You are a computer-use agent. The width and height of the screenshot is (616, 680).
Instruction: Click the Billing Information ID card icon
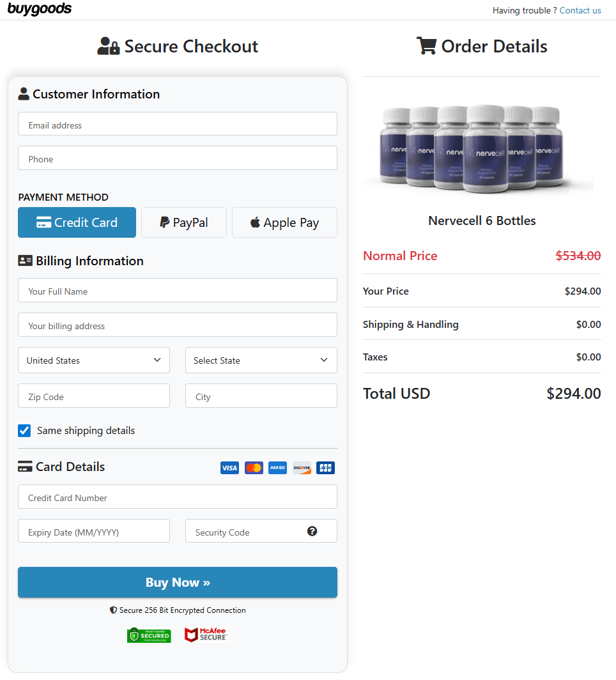coord(25,261)
